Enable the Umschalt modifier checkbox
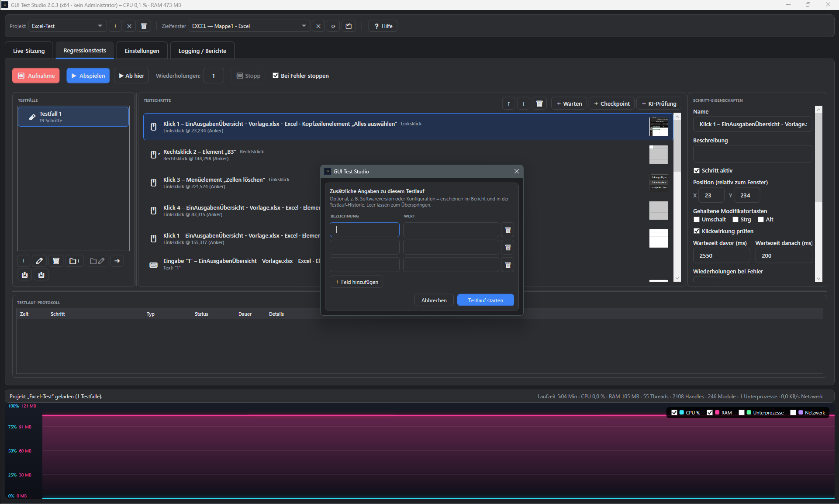 [697, 220]
